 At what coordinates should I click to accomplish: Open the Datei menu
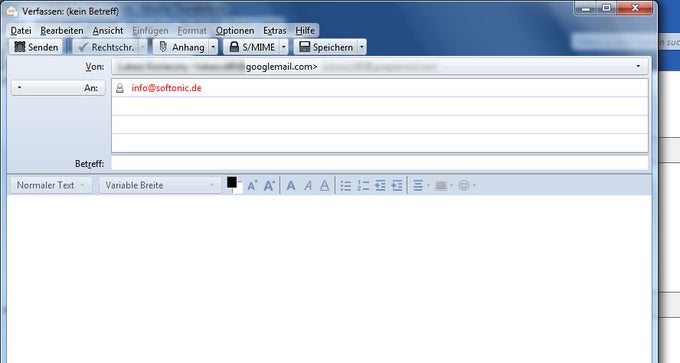[21, 31]
